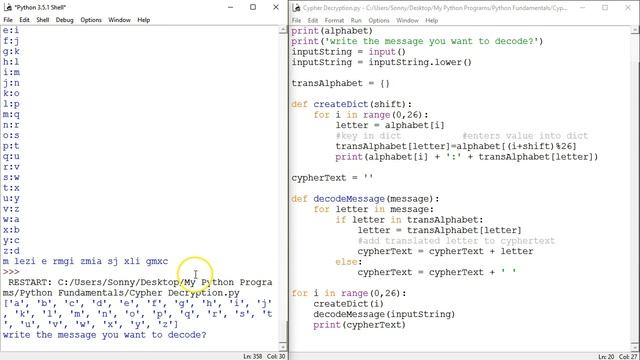
Task: Close the Python Shell window
Action: pos(276,7)
